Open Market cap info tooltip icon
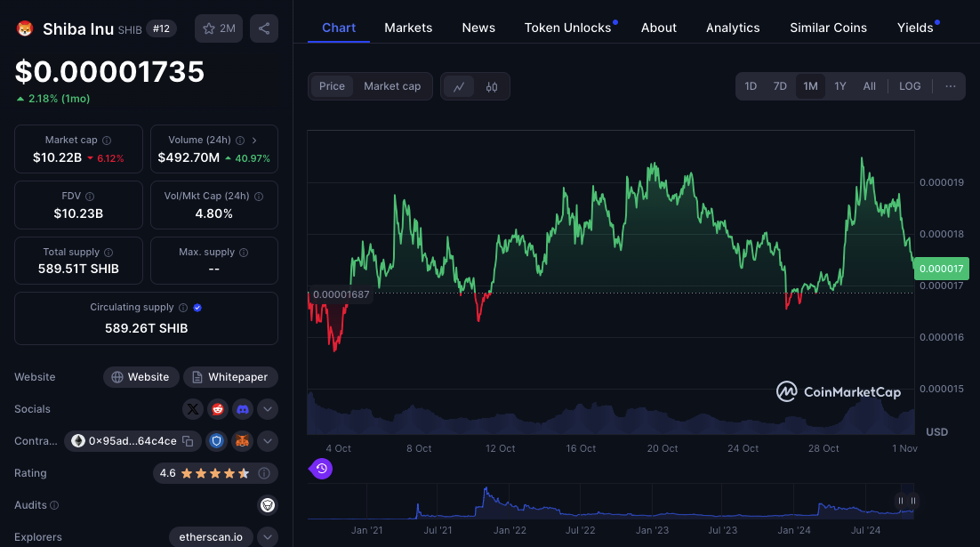The height and width of the screenshot is (547, 980). tap(107, 141)
